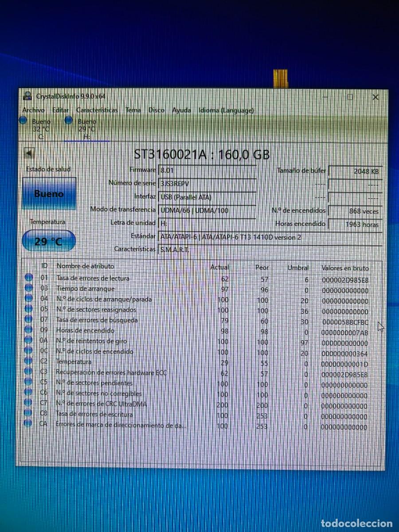
Task: Click blue status dot for attribute 07
Action: click(x=29, y=319)
